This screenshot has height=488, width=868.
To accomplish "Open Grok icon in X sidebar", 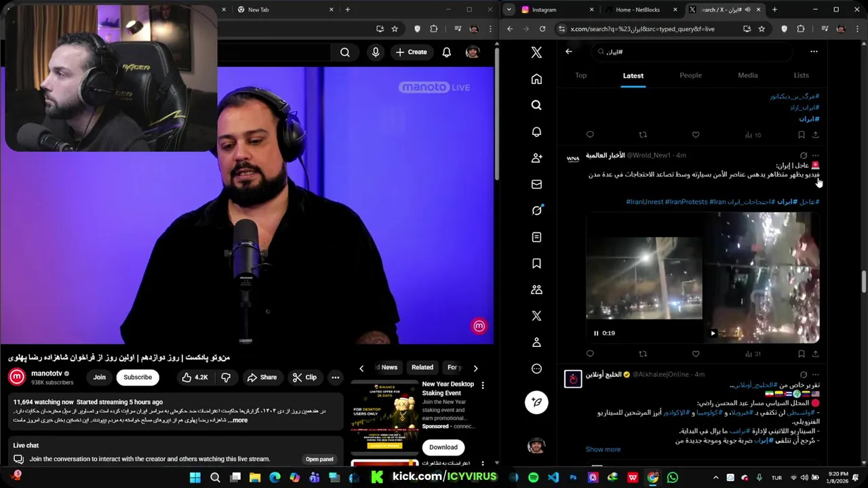I will 536,210.
